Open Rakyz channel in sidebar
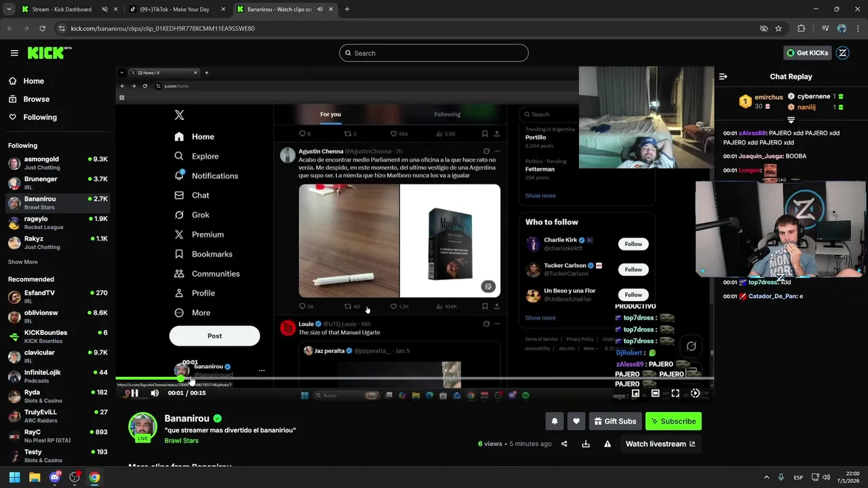 [58, 243]
